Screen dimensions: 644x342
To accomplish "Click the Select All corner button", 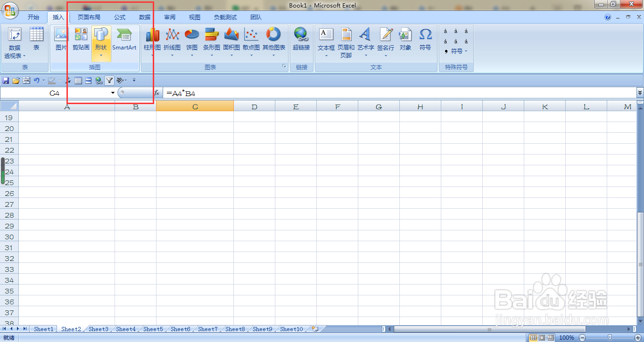I will (x=9, y=106).
